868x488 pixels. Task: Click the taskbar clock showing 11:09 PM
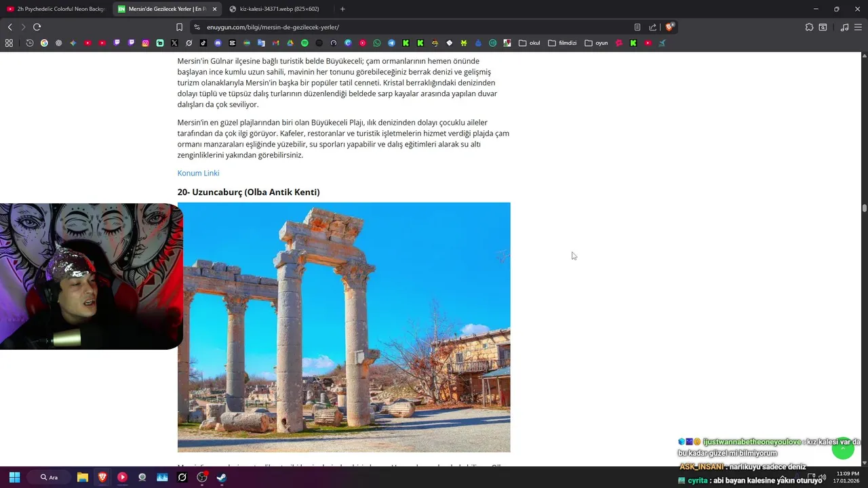point(847,477)
